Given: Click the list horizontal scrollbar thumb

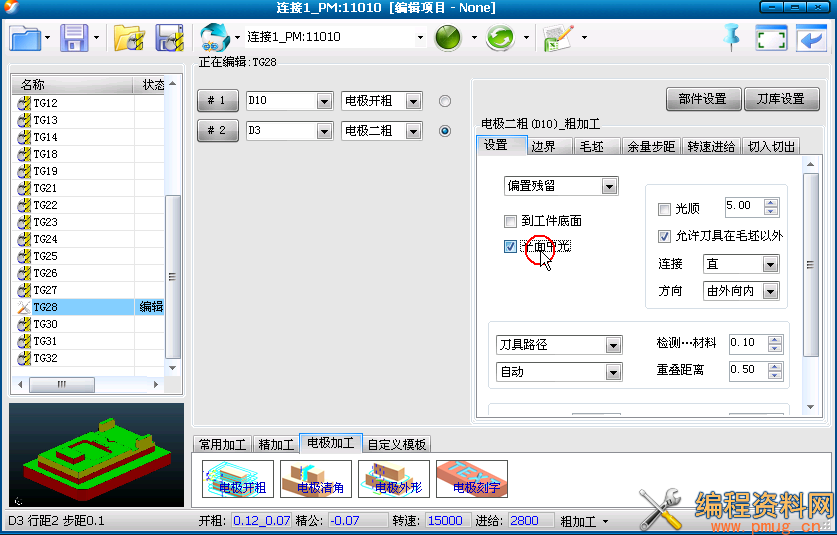Looking at the screenshot, I should tap(62, 384).
